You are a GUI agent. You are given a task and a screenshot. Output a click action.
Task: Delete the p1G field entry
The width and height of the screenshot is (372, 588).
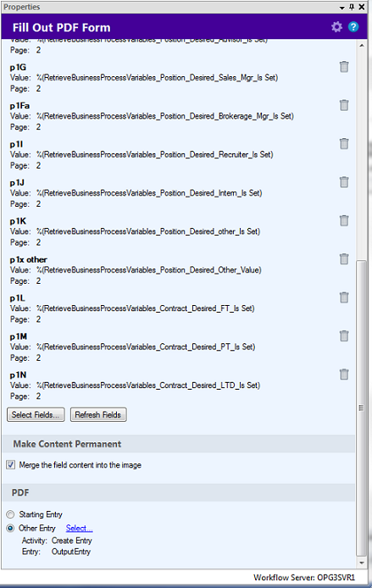(344, 67)
